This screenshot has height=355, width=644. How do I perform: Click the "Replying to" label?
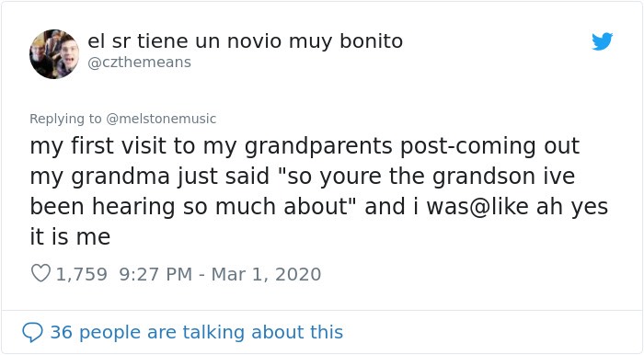[65, 119]
